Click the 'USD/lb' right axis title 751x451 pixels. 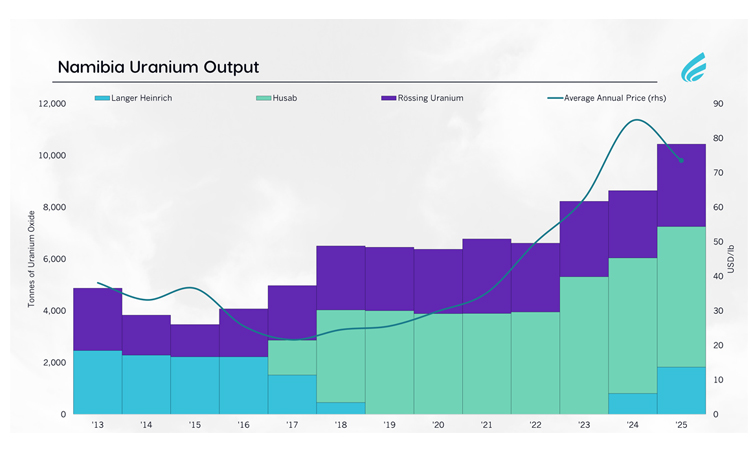point(730,259)
